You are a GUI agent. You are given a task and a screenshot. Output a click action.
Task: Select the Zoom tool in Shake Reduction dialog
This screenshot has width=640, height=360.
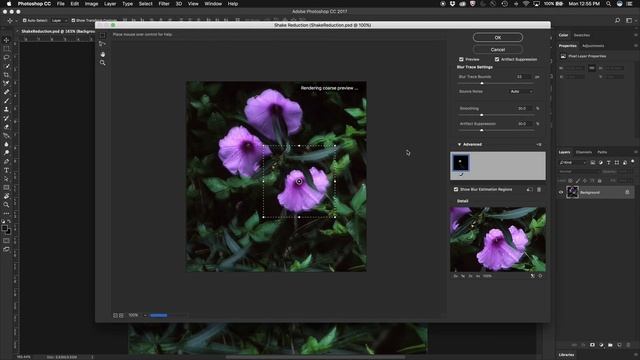tap(102, 63)
